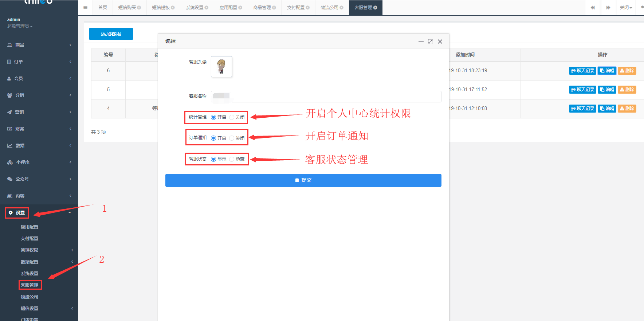Screen dimensions: 644x321
Task: Expand the 商品 sidebar menu
Action: 70,45
